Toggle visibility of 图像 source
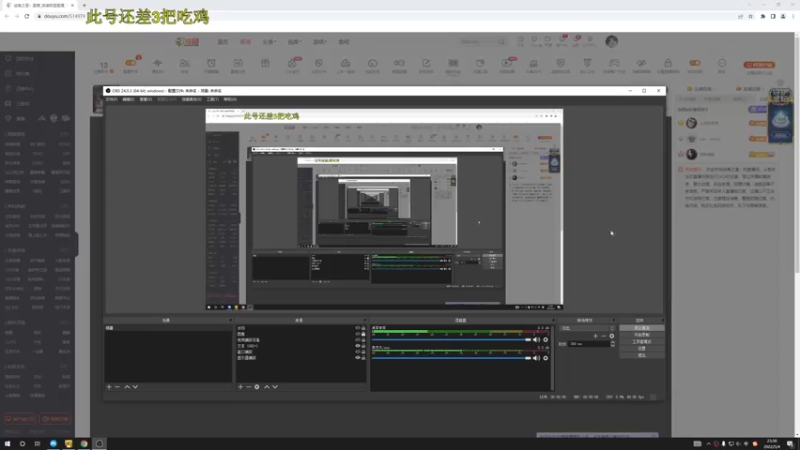800x450 pixels. [358, 334]
